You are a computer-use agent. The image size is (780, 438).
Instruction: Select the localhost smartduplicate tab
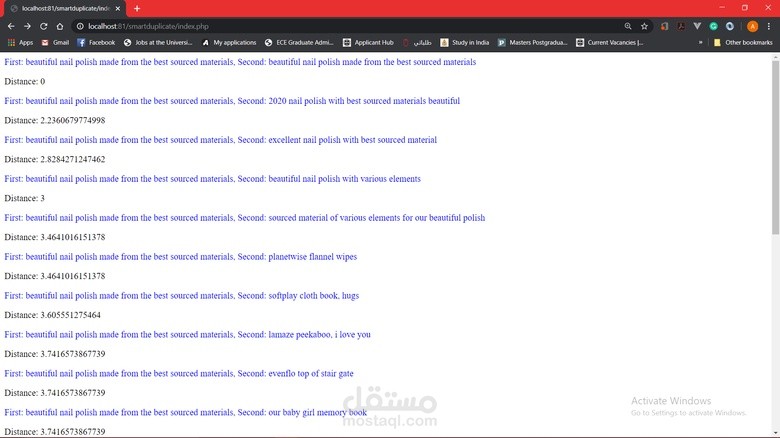(x=65, y=8)
